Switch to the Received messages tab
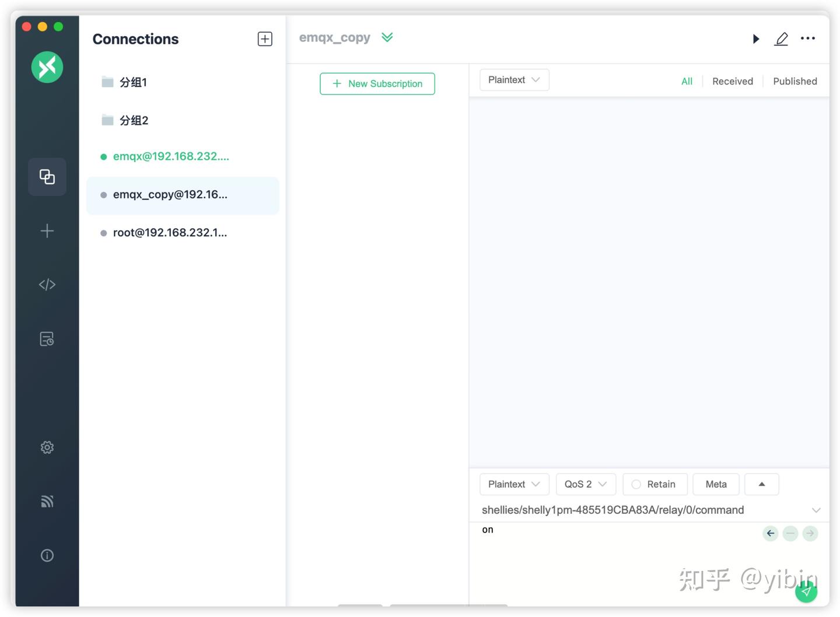The height and width of the screenshot is (617, 840). [x=732, y=81]
